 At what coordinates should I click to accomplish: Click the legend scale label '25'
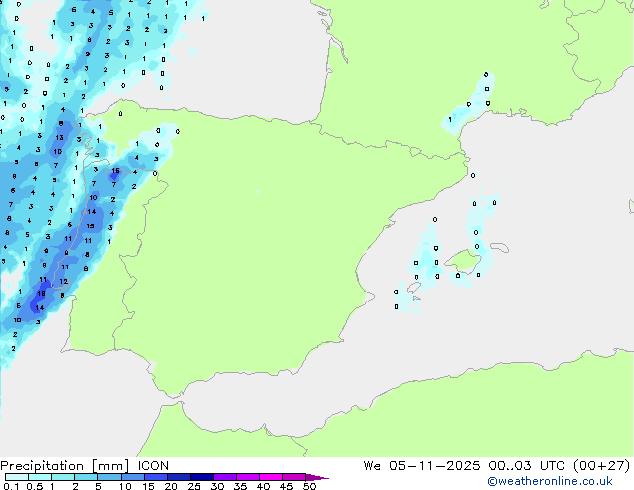(x=194, y=486)
